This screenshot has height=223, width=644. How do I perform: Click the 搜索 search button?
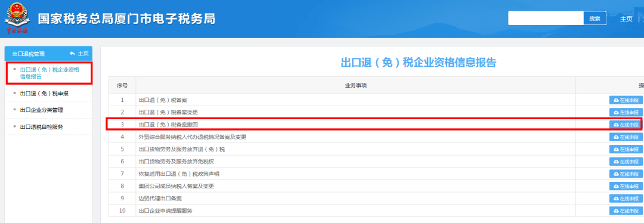click(595, 18)
